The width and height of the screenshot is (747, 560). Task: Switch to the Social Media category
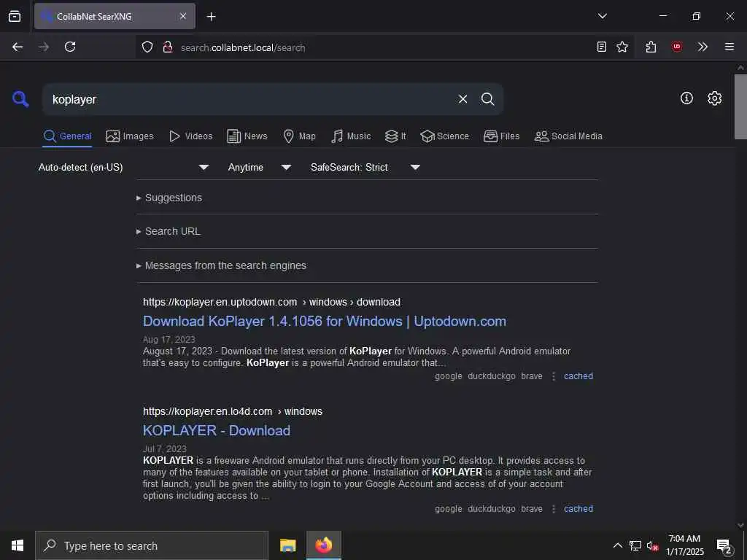pyautogui.click(x=568, y=136)
